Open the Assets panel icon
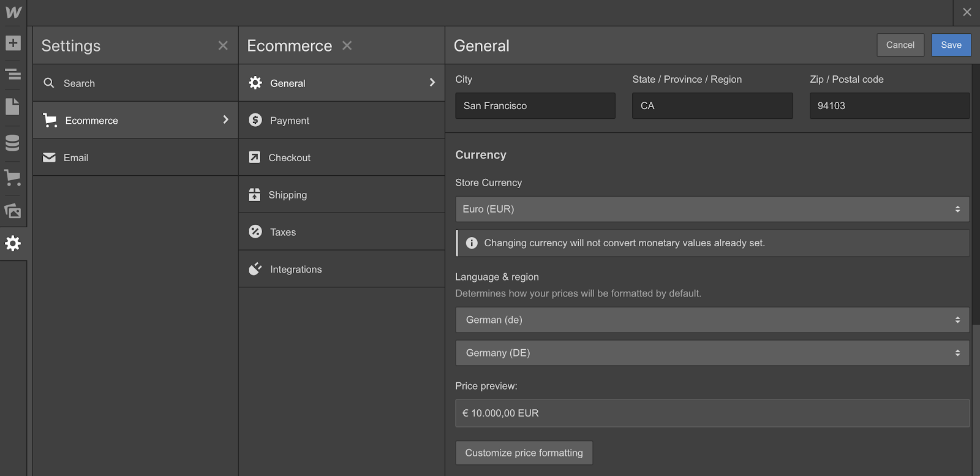 pos(13,211)
